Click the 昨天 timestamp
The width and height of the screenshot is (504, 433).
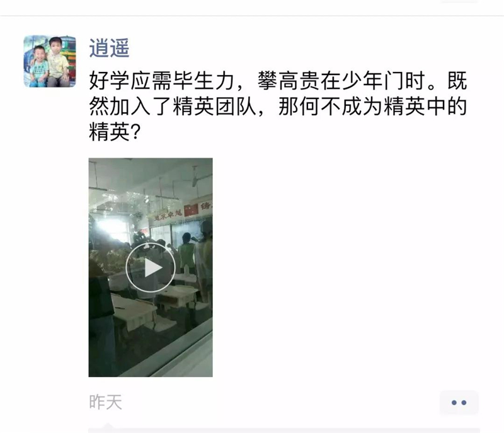(x=105, y=402)
